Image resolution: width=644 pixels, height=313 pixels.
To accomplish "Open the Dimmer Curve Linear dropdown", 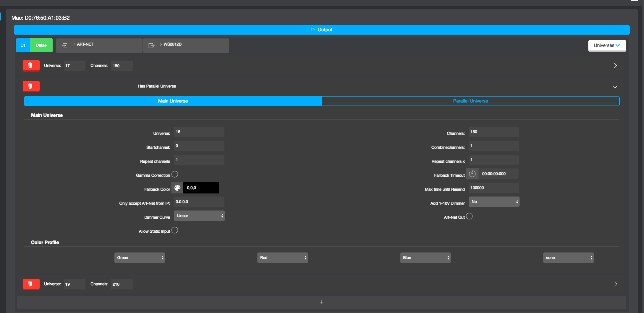I will click(199, 216).
